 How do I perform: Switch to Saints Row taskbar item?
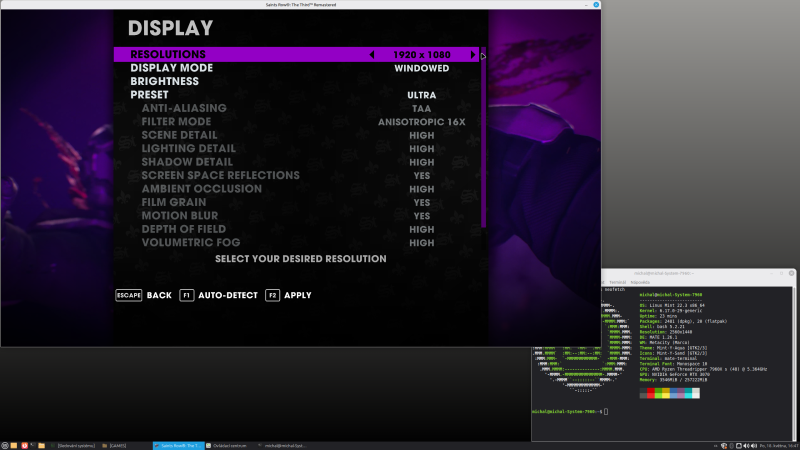[x=179, y=445]
